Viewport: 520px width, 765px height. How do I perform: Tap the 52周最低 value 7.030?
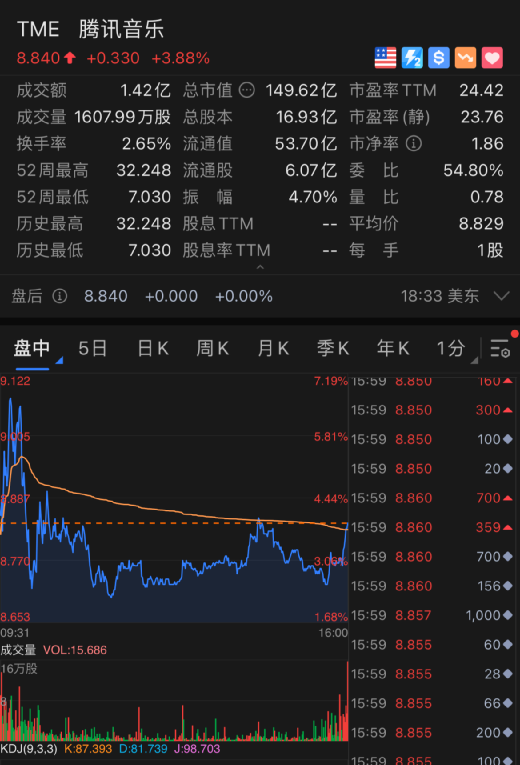(x=150, y=197)
